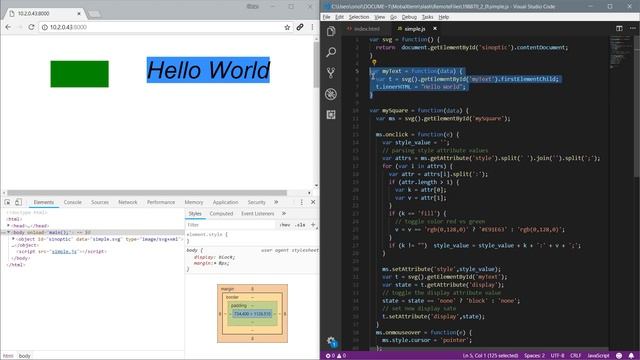Switch to DevTools Application tab

(x=225, y=202)
